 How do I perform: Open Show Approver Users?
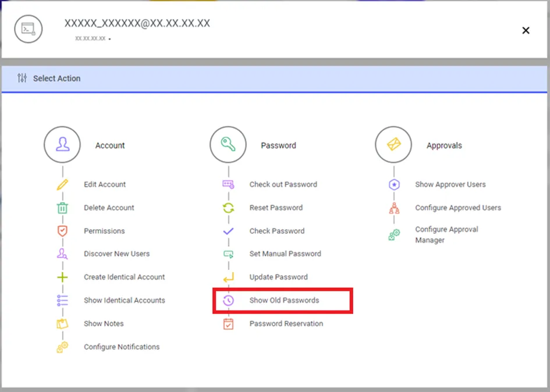(450, 184)
